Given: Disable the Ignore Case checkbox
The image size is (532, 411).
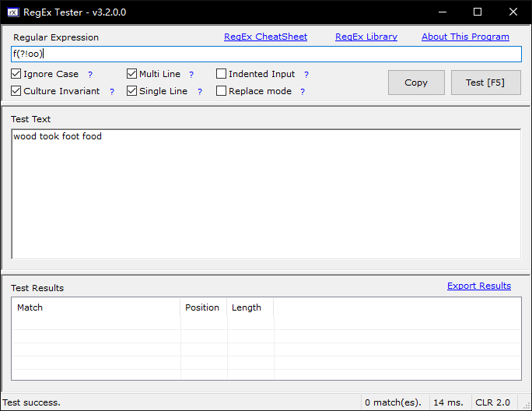Looking at the screenshot, I should 16,74.
